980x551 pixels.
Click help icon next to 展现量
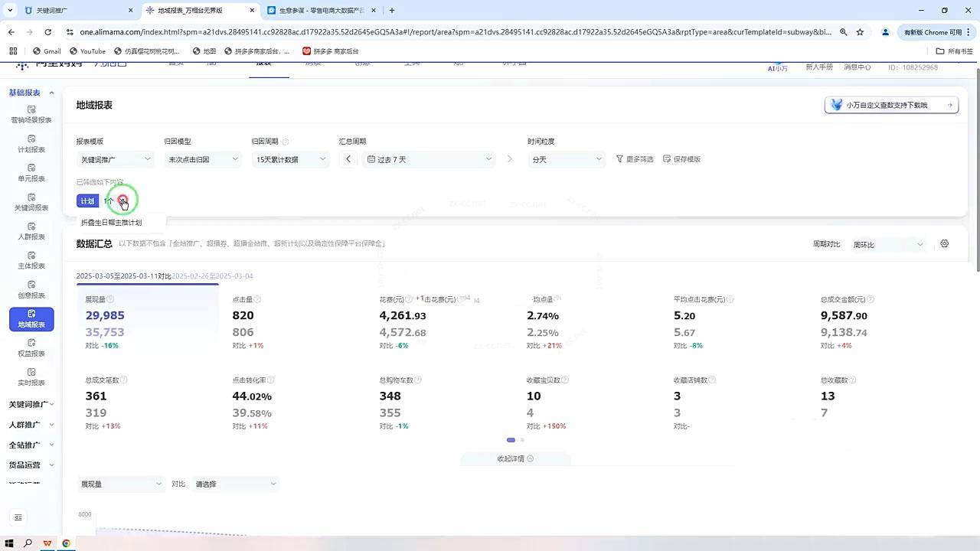click(110, 299)
